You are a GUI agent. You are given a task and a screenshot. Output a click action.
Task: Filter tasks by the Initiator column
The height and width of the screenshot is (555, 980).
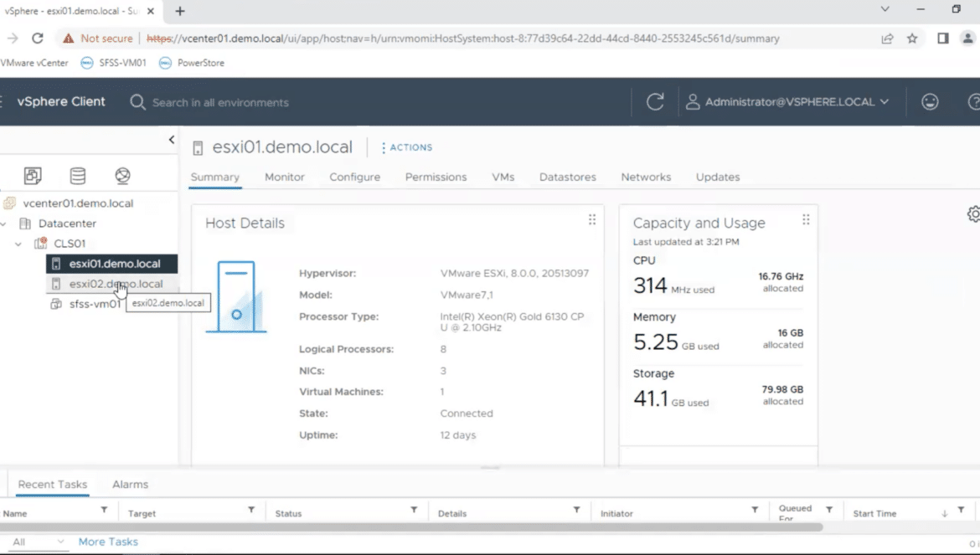click(755, 510)
